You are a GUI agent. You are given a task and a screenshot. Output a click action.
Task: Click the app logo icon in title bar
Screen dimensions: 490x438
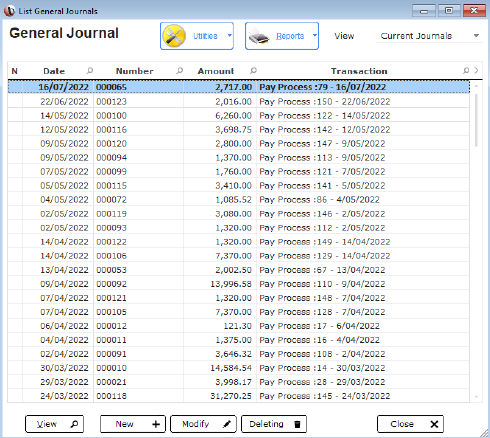point(9,11)
